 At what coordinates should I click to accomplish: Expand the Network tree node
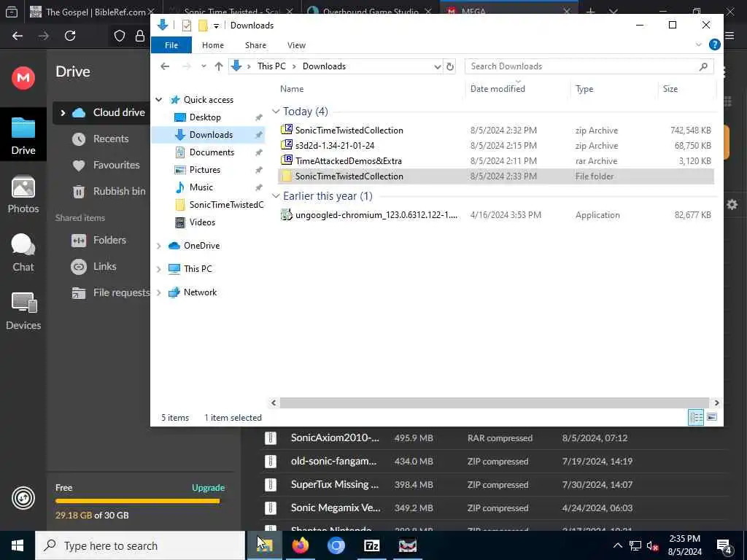[158, 292]
